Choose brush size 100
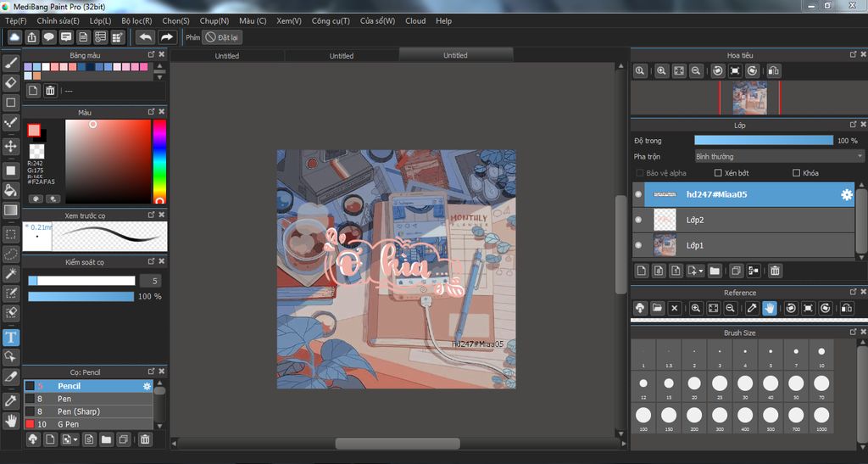Image resolution: width=868 pixels, height=464 pixels. pos(643,417)
